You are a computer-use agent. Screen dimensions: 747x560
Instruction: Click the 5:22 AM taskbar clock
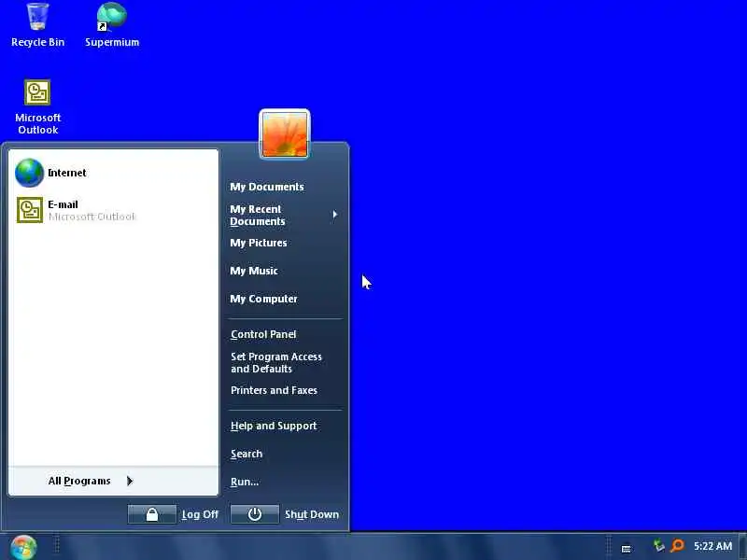pyautogui.click(x=712, y=546)
